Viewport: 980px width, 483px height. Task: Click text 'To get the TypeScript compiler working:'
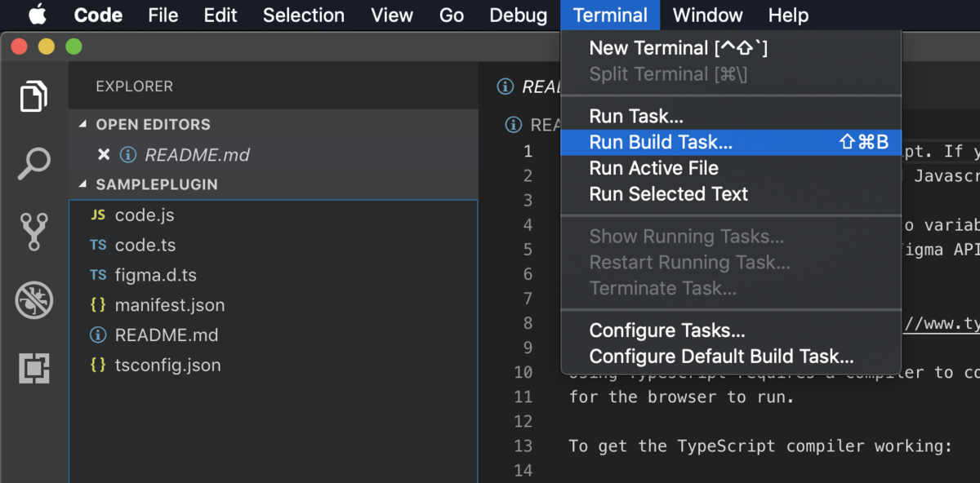click(x=760, y=445)
